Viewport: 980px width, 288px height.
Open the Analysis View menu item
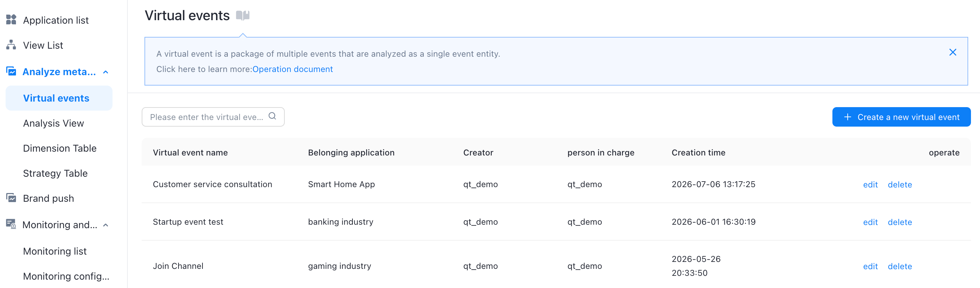tap(53, 123)
